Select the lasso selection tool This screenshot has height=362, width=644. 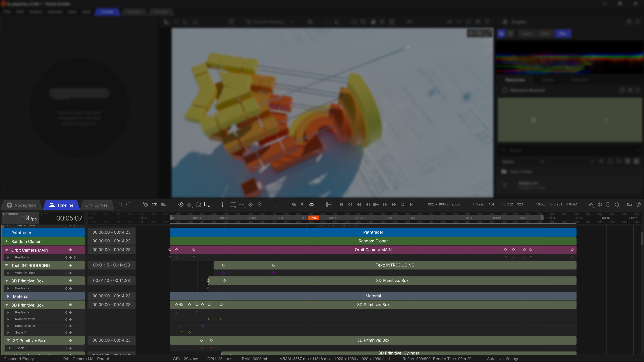(x=198, y=204)
